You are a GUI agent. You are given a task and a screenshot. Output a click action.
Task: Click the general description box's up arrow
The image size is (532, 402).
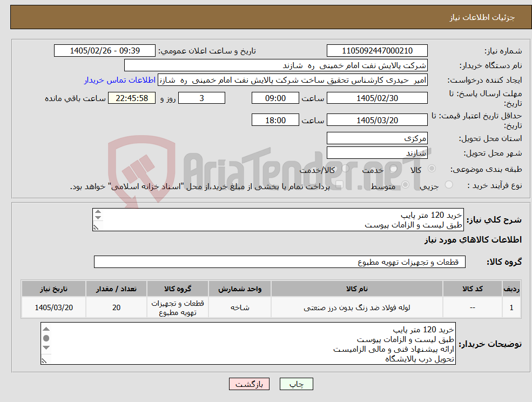pyautogui.click(x=98, y=211)
